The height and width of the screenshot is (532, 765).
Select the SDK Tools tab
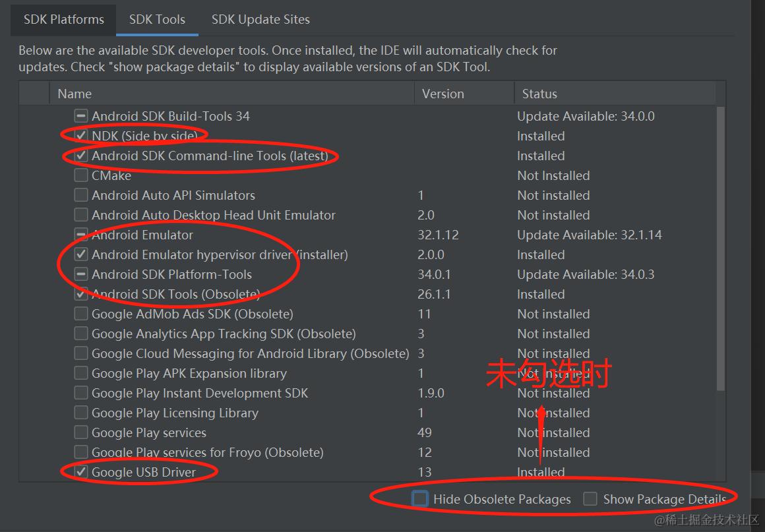tap(157, 20)
